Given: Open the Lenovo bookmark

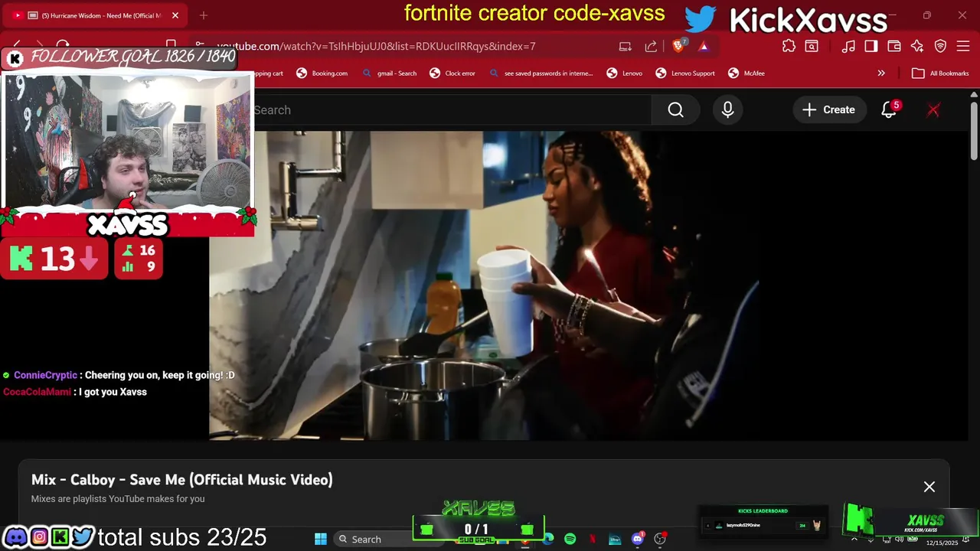Looking at the screenshot, I should [x=624, y=73].
